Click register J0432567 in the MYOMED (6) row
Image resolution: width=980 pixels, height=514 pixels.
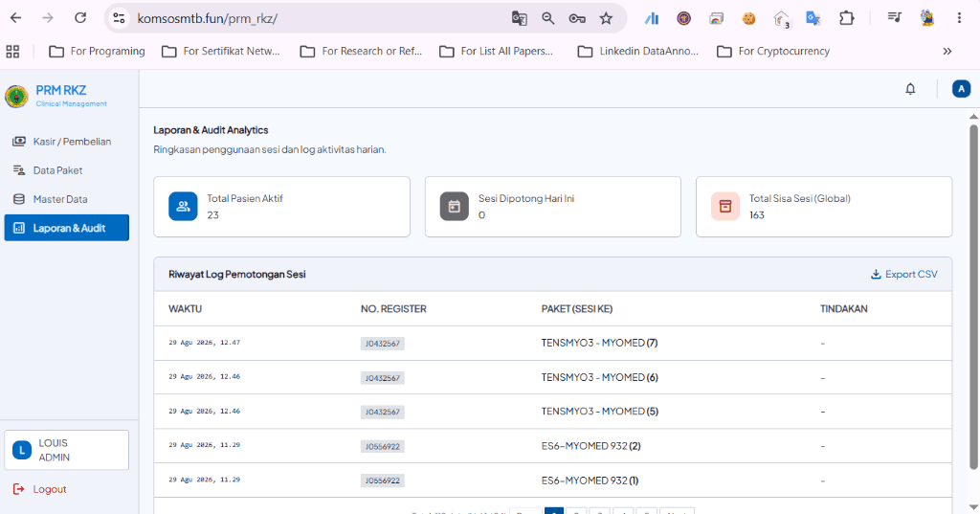383,378
